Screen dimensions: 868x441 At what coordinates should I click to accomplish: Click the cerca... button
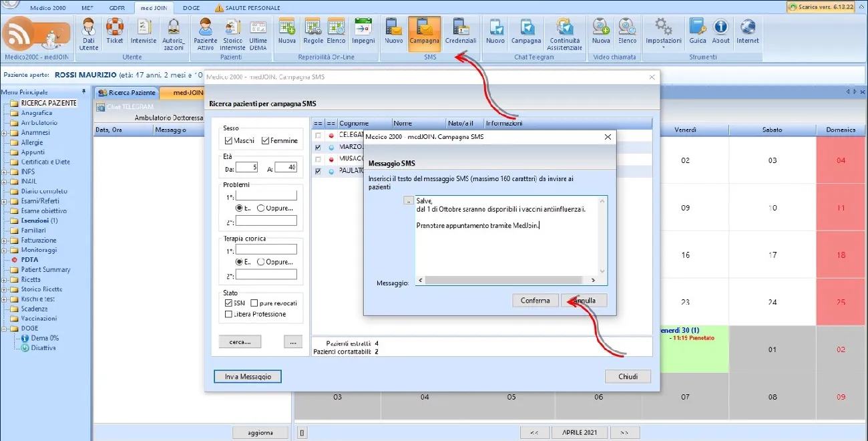pos(240,342)
